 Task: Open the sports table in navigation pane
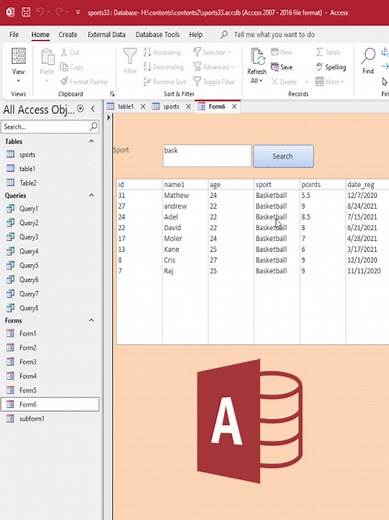tap(27, 155)
